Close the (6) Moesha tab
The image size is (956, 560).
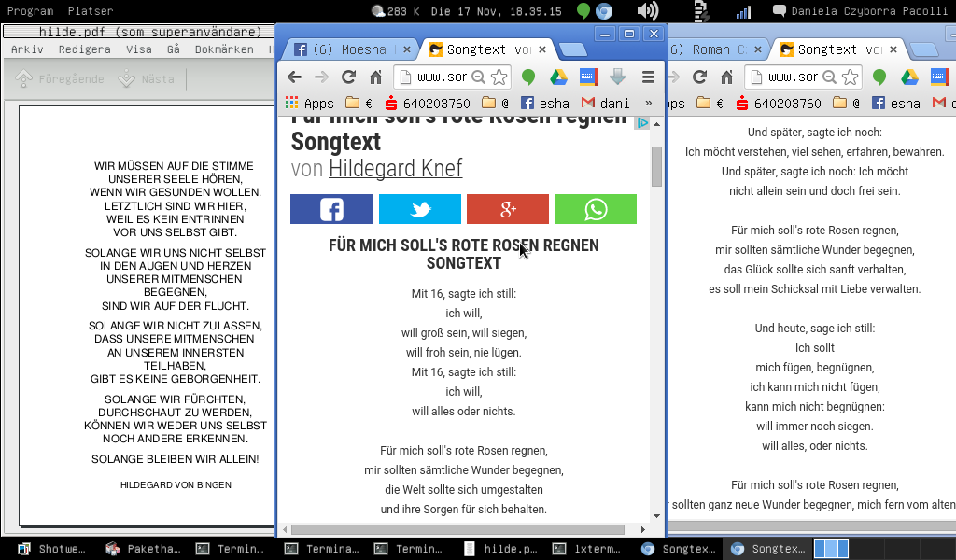[407, 49]
